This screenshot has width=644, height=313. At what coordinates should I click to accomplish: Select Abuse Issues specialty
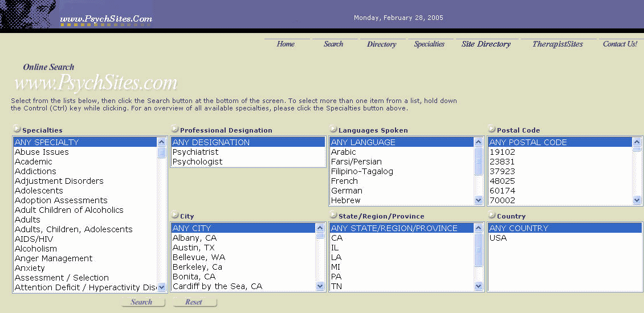click(85, 152)
